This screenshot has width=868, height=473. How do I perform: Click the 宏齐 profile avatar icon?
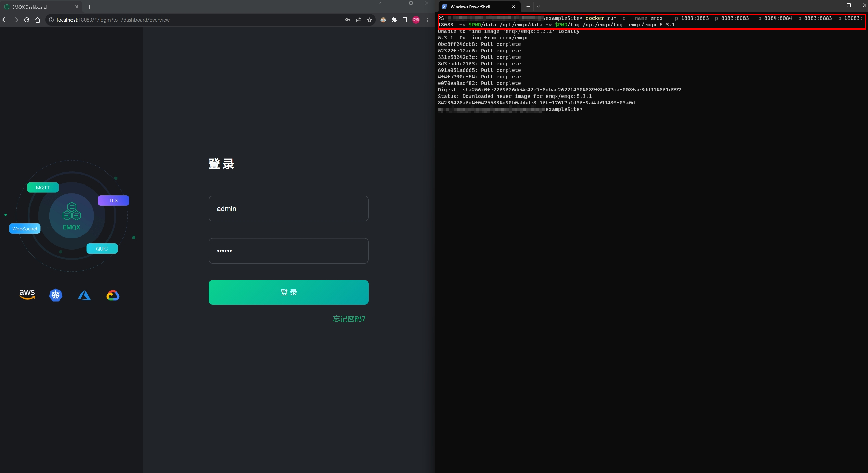tap(416, 20)
